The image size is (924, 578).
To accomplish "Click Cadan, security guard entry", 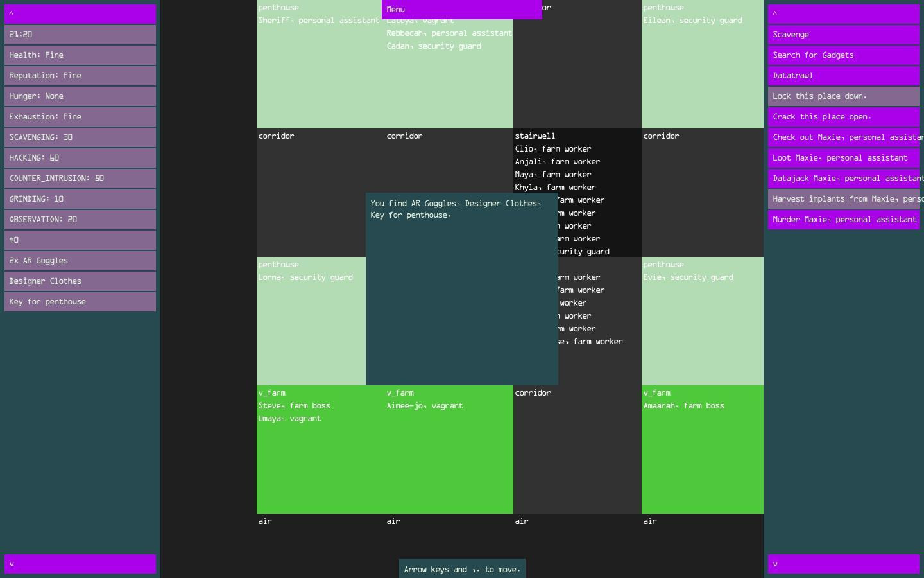I will point(434,46).
